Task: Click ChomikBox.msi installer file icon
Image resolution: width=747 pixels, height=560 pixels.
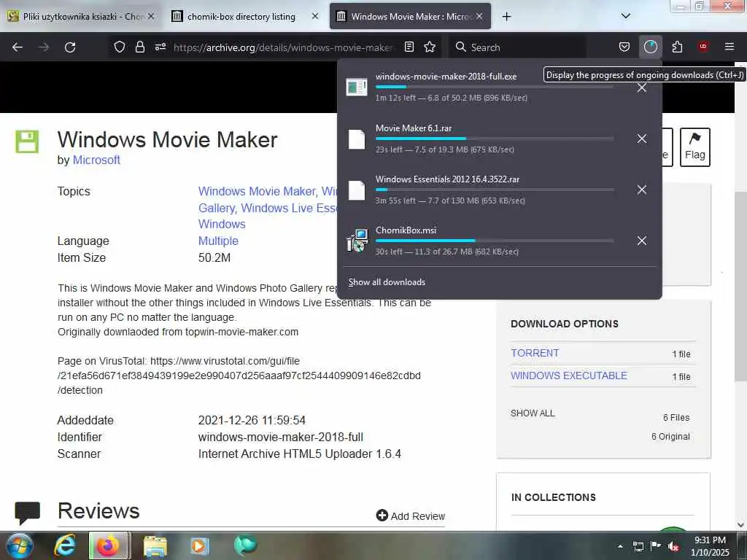Action: click(x=357, y=241)
